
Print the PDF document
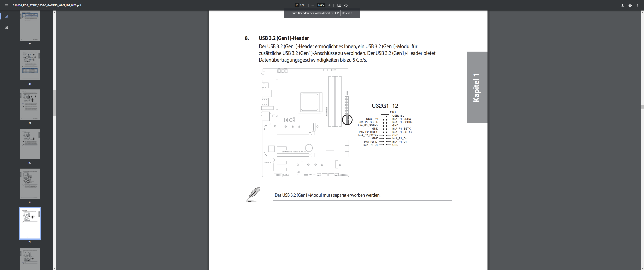click(630, 5)
